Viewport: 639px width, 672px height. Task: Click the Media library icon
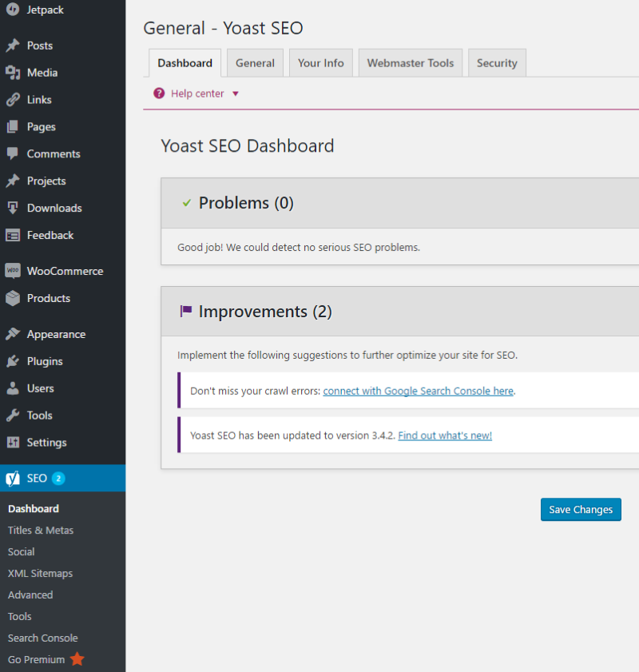click(13, 73)
